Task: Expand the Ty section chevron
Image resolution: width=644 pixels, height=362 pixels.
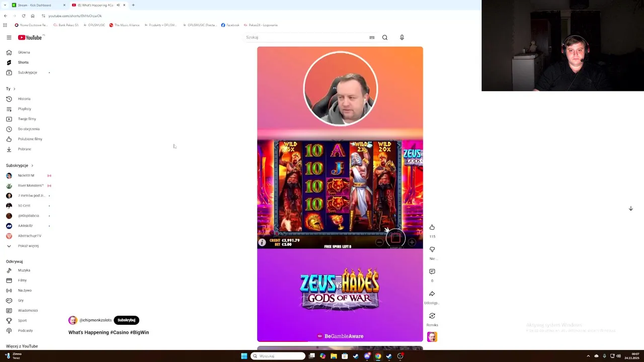Action: pyautogui.click(x=14, y=89)
